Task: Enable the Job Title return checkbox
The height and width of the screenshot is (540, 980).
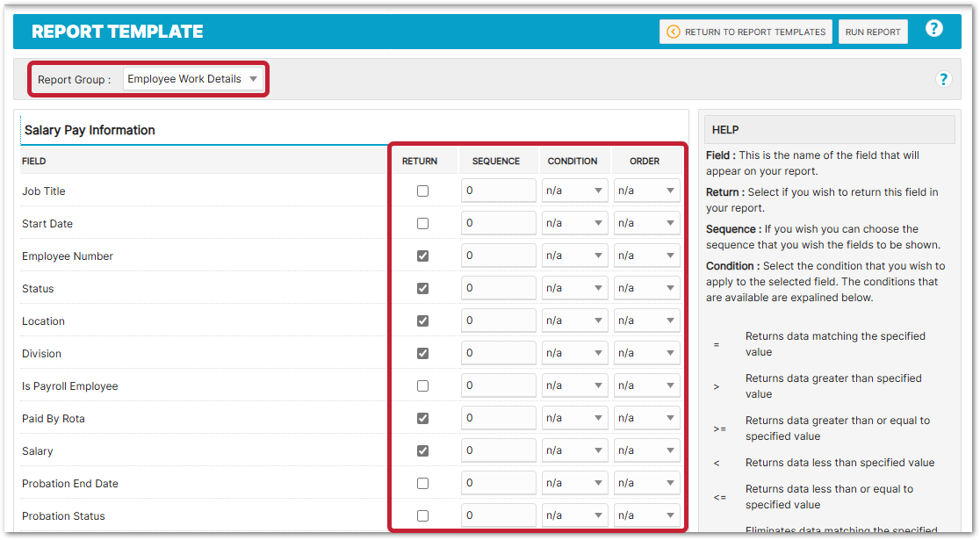Action: tap(423, 191)
